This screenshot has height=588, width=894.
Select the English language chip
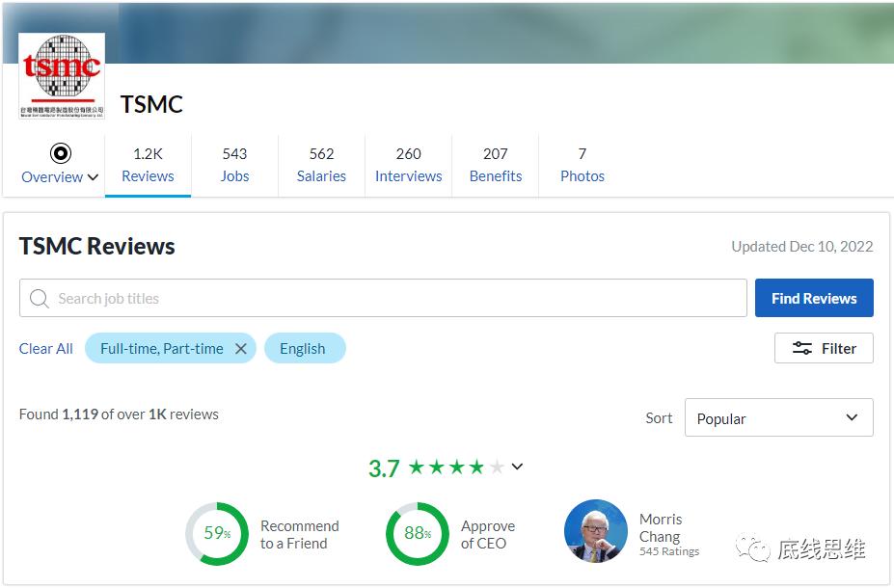pyautogui.click(x=305, y=348)
